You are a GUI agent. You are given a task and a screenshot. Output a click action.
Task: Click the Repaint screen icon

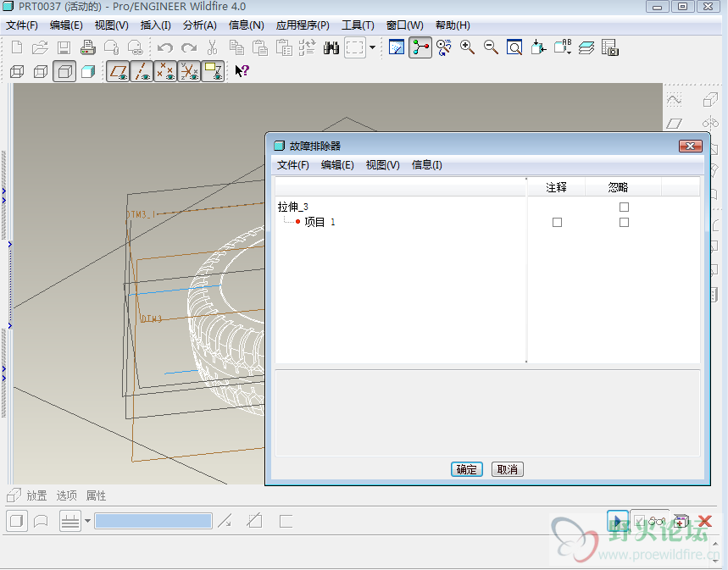tap(397, 47)
